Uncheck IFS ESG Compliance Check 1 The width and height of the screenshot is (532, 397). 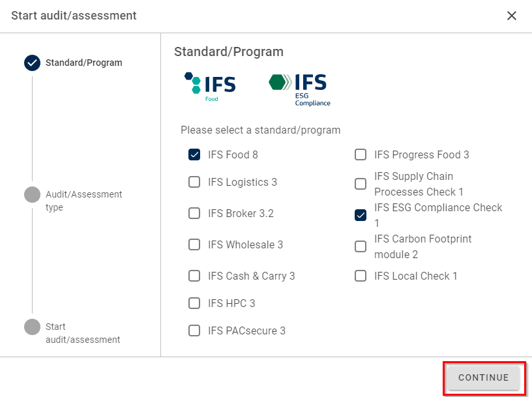pyautogui.click(x=361, y=215)
